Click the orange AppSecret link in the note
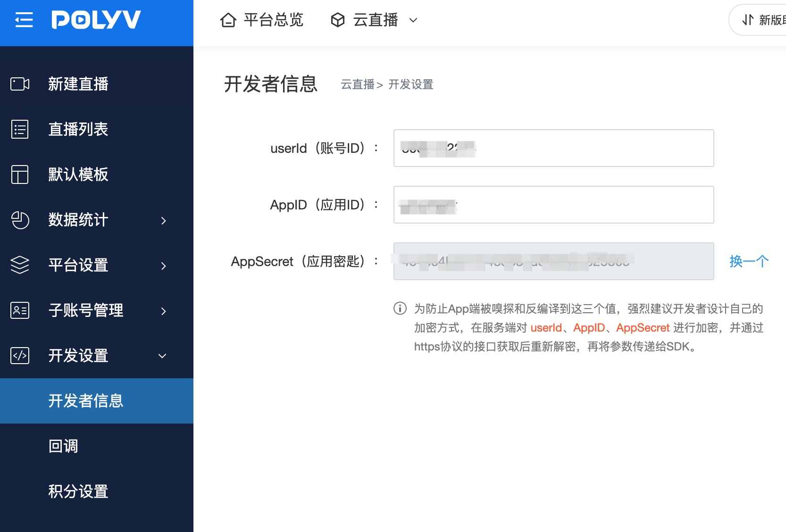Screen dimensions: 786x532 (643, 327)
